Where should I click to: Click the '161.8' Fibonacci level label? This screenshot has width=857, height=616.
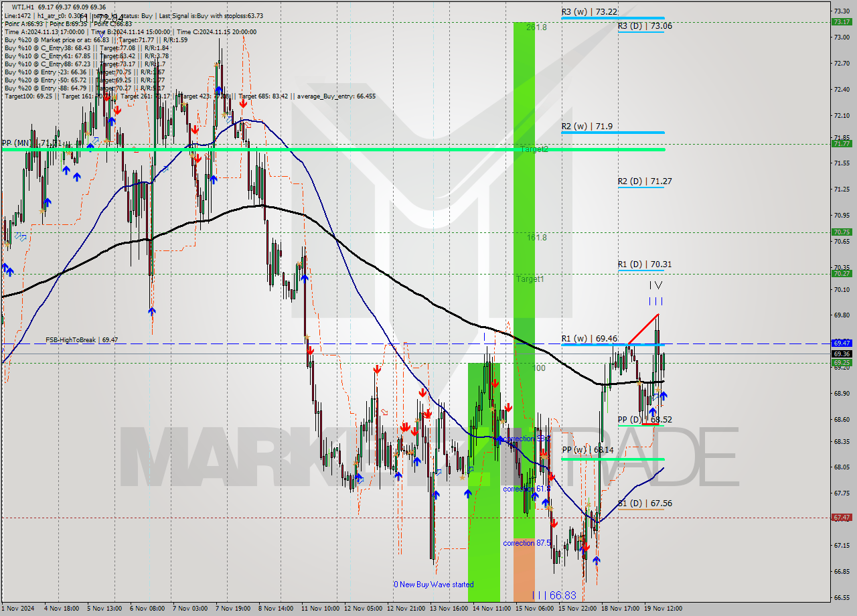click(536, 237)
